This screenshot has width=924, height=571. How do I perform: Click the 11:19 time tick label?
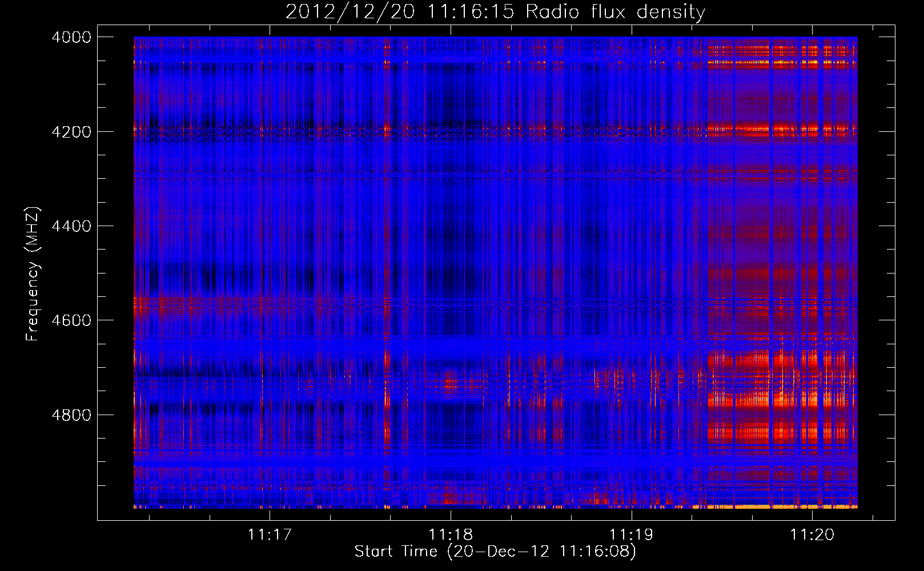coord(631,535)
